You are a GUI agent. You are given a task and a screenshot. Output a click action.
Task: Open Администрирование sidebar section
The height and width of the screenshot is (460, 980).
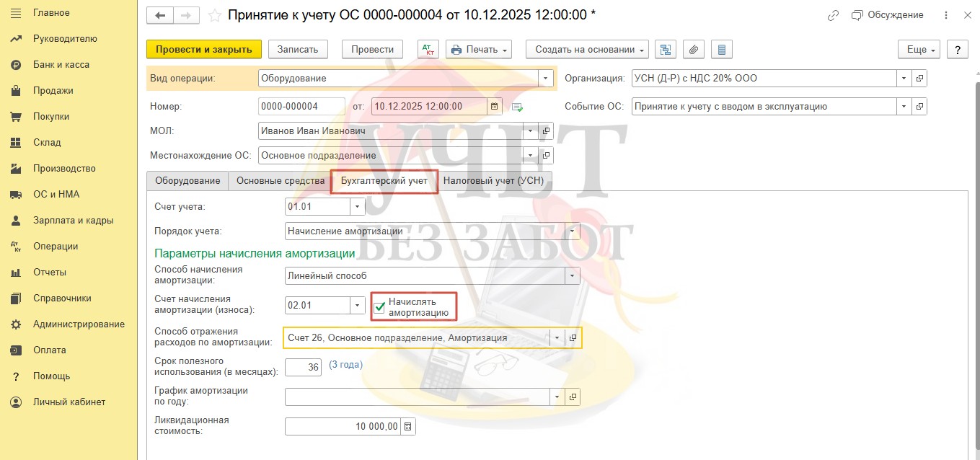[x=79, y=324]
